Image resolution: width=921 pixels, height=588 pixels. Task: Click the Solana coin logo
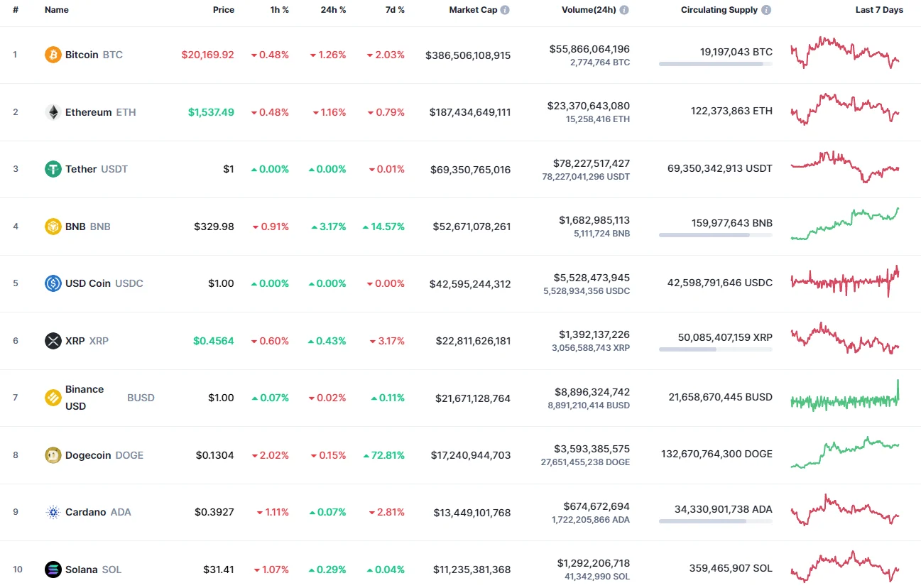(x=53, y=570)
